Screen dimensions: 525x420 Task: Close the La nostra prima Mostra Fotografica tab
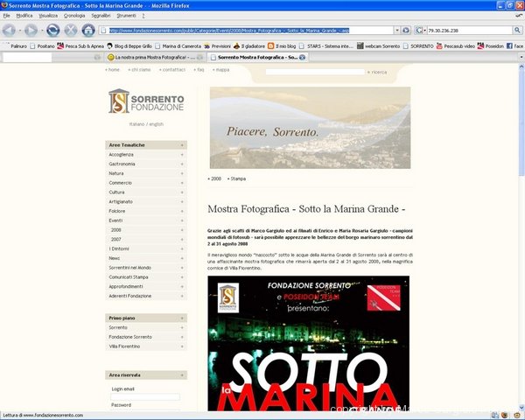point(199,57)
